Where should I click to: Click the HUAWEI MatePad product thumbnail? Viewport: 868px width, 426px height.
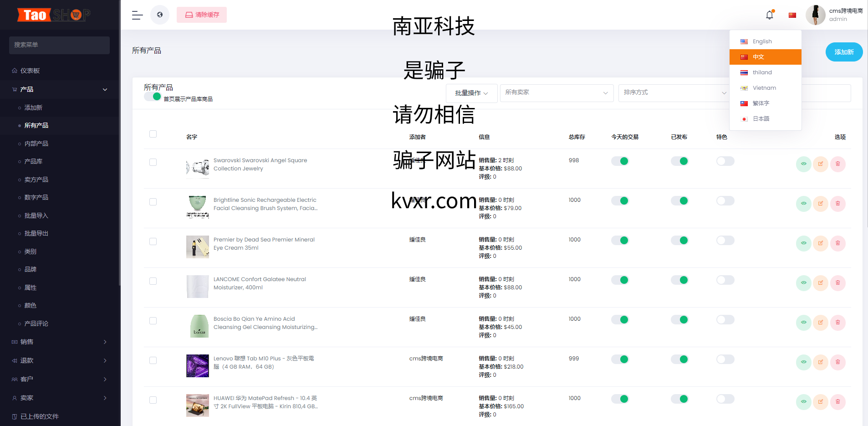[198, 405]
